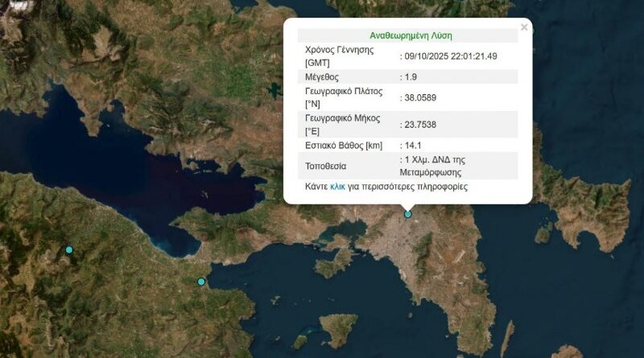The width and height of the screenshot is (644, 358).
Task: Click the magnitude value 1.9
Action: [411, 77]
